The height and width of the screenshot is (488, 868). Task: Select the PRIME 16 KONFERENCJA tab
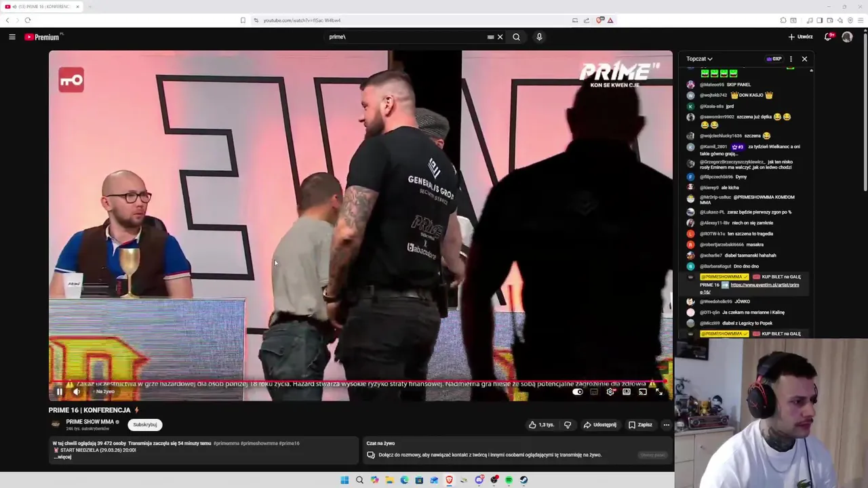click(42, 7)
